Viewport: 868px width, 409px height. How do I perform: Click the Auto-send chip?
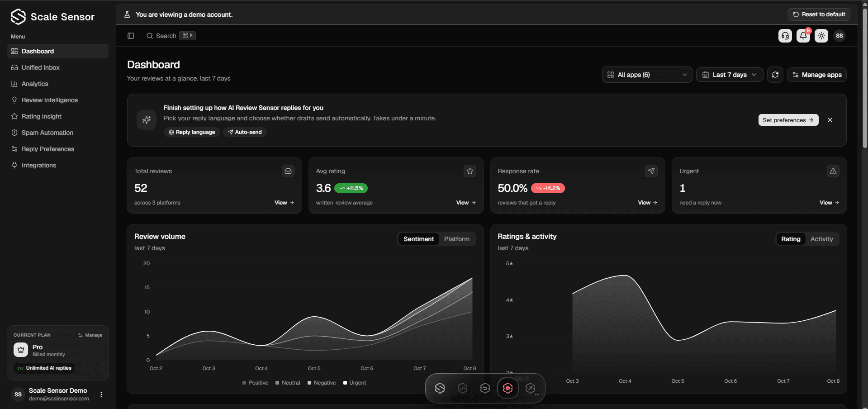245,132
